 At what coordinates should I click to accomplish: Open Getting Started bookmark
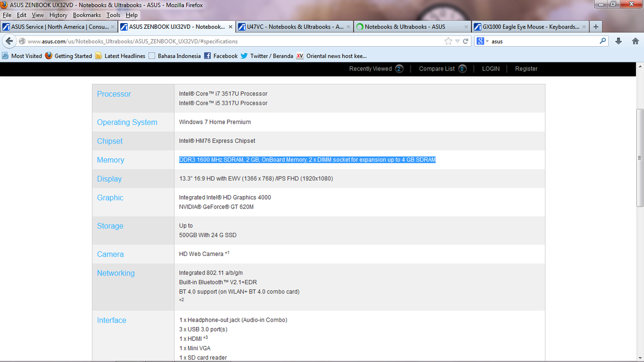(x=68, y=56)
